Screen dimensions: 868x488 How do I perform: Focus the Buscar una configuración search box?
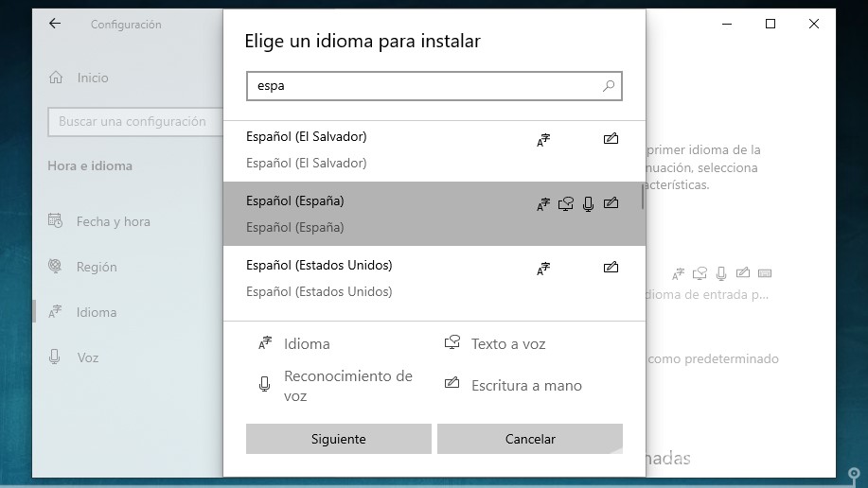135,122
